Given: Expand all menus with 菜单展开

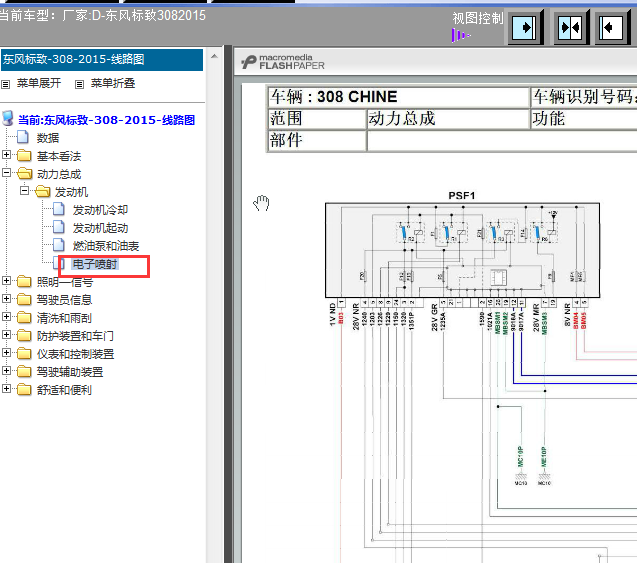Looking at the screenshot, I should [x=39, y=83].
